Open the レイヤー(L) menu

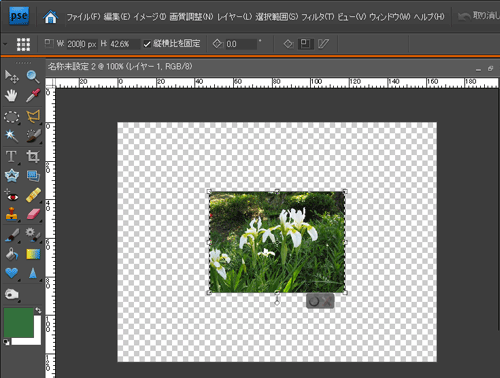tap(235, 17)
